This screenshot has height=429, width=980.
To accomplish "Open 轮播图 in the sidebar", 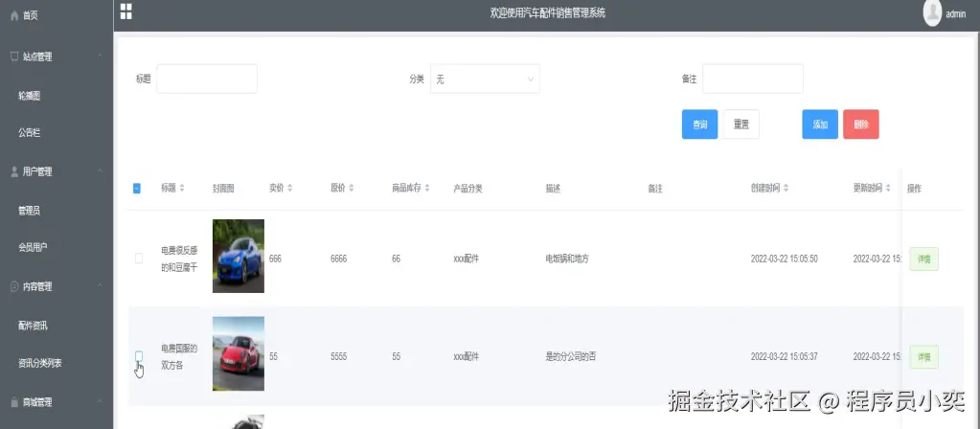I will coord(30,96).
